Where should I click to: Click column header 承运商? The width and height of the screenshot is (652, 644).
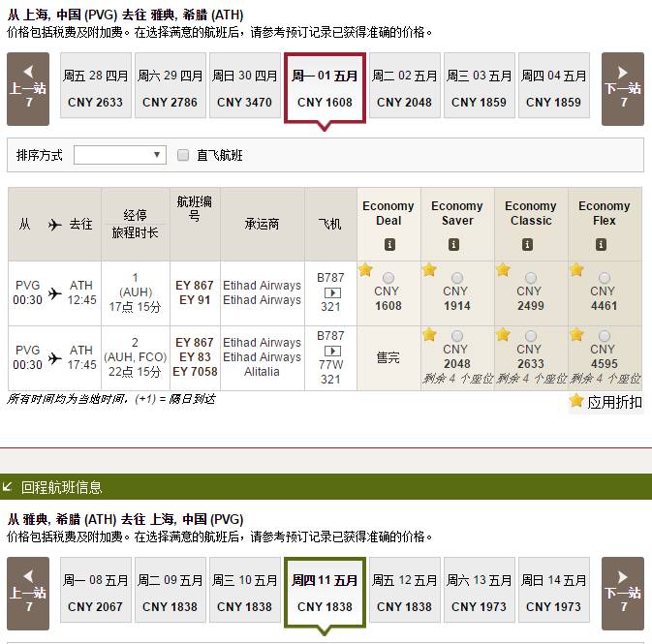pos(262,224)
